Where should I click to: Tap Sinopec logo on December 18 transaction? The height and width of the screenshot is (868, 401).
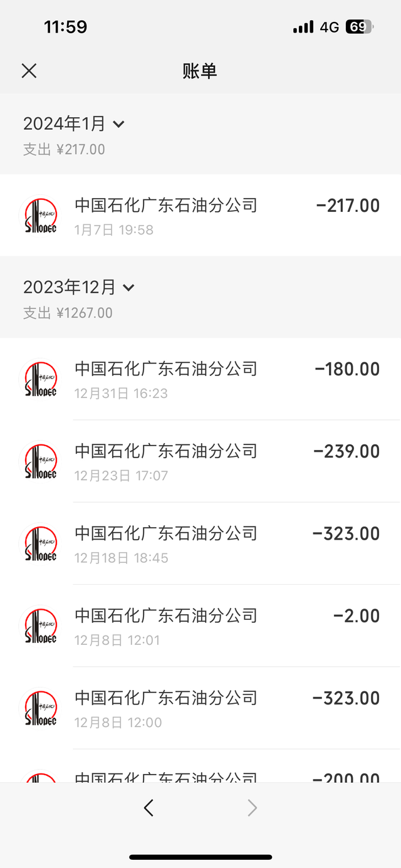pyautogui.click(x=41, y=543)
